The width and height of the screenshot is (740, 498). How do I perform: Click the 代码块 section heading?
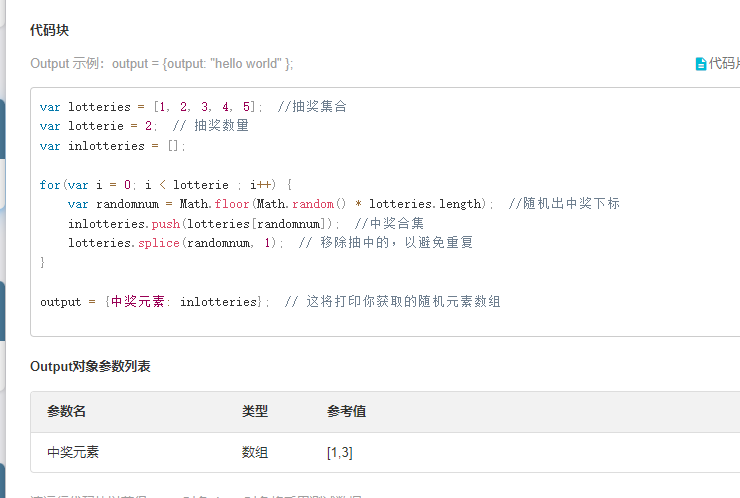50,31
